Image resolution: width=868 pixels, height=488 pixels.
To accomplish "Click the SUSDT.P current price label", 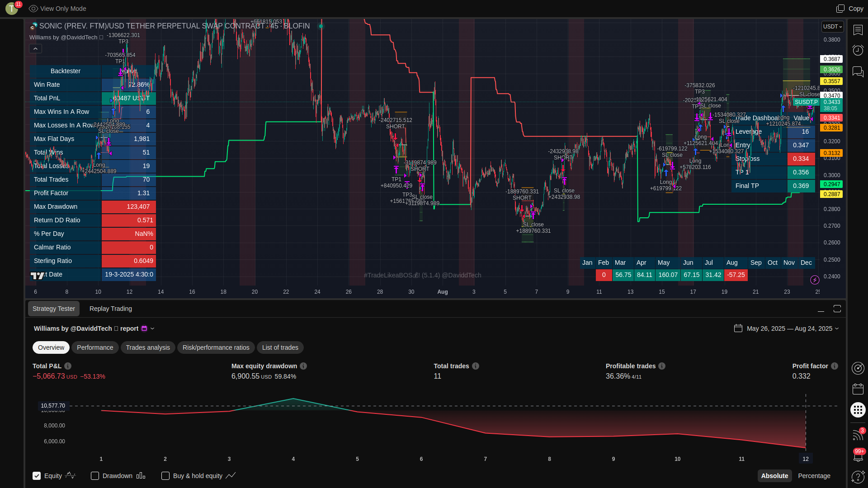I will point(807,102).
